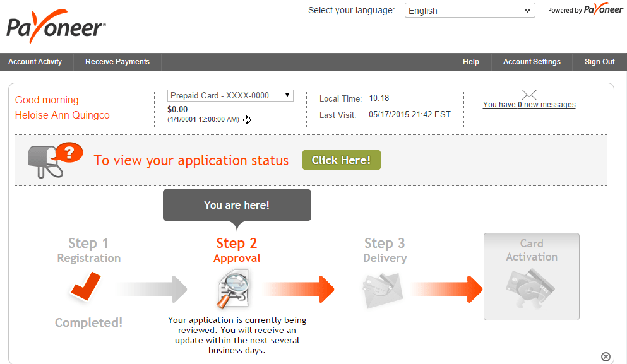The height and width of the screenshot is (364, 627).
Task: Click the Card Activation card icon
Action: tap(531, 289)
